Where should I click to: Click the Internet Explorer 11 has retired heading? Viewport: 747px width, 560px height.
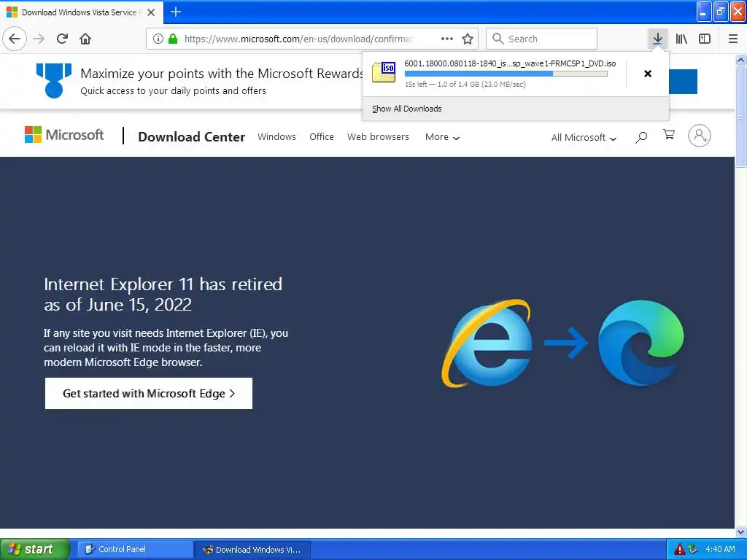(x=163, y=295)
